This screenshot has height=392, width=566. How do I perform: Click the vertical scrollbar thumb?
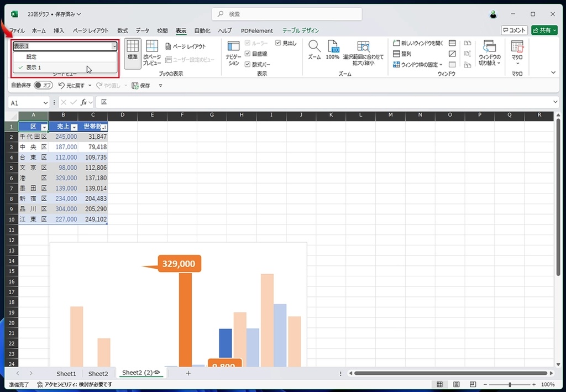point(558,197)
